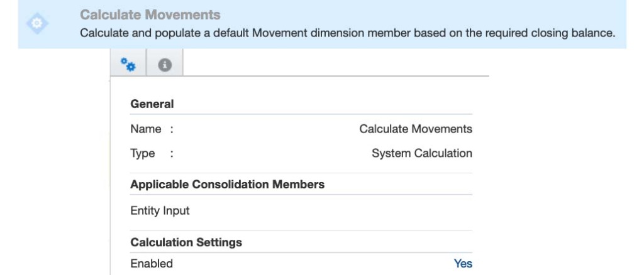This screenshot has height=275, width=644.
Task: Switch to the information tab icon
Action: pyautogui.click(x=165, y=65)
